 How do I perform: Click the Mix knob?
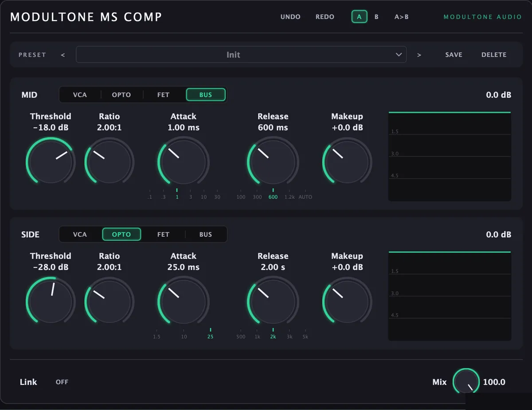pyautogui.click(x=466, y=382)
